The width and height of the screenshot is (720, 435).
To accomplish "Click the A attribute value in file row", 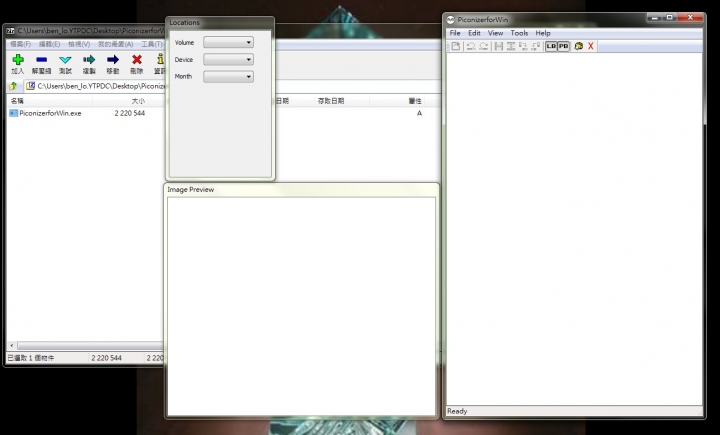I will point(419,113).
